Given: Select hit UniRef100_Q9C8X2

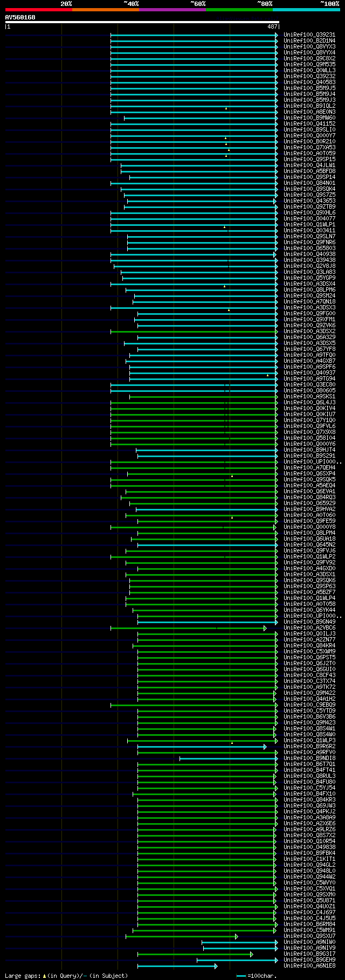Looking at the screenshot, I should click(309, 59).
